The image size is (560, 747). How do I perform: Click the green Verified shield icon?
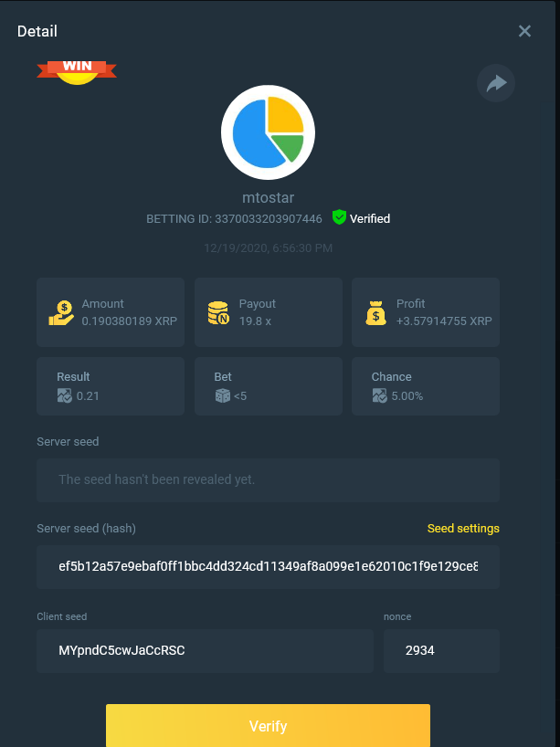339,218
